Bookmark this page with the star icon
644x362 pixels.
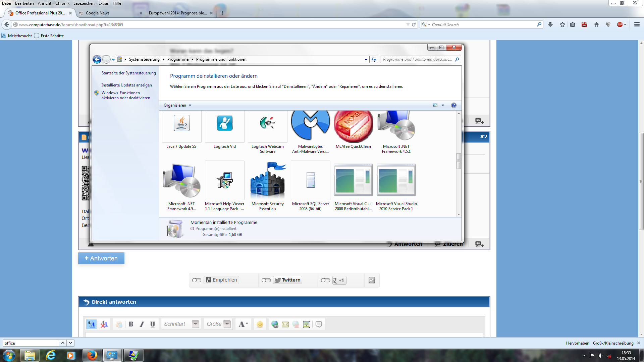(x=562, y=24)
